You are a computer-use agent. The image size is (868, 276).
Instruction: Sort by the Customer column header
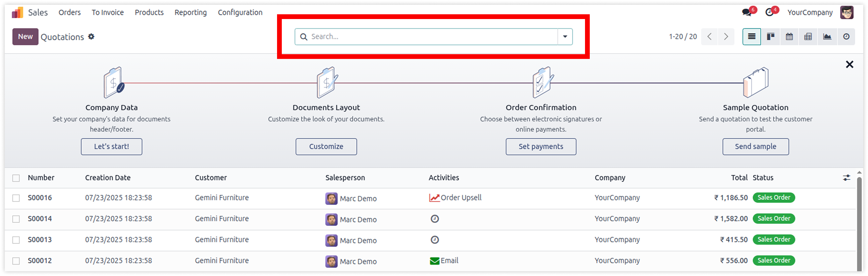tap(210, 178)
